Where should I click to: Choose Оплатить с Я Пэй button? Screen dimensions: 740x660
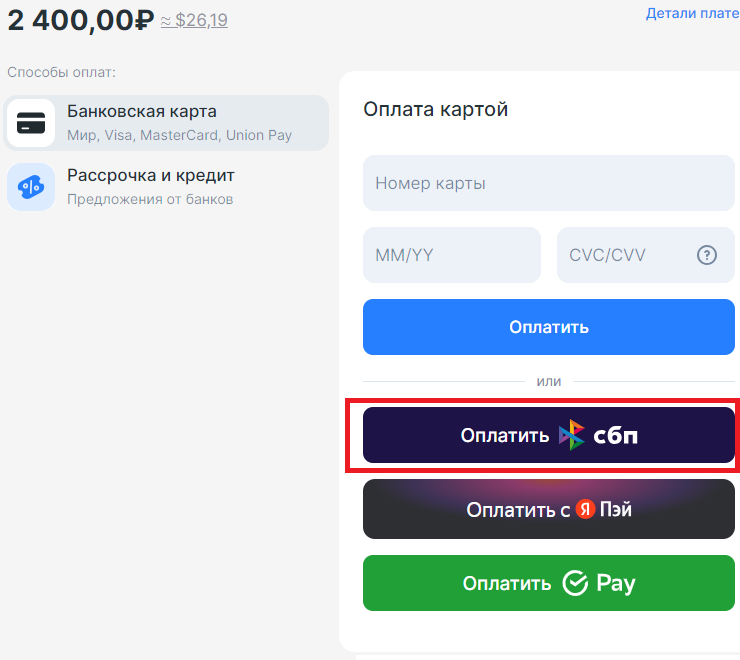click(x=548, y=510)
